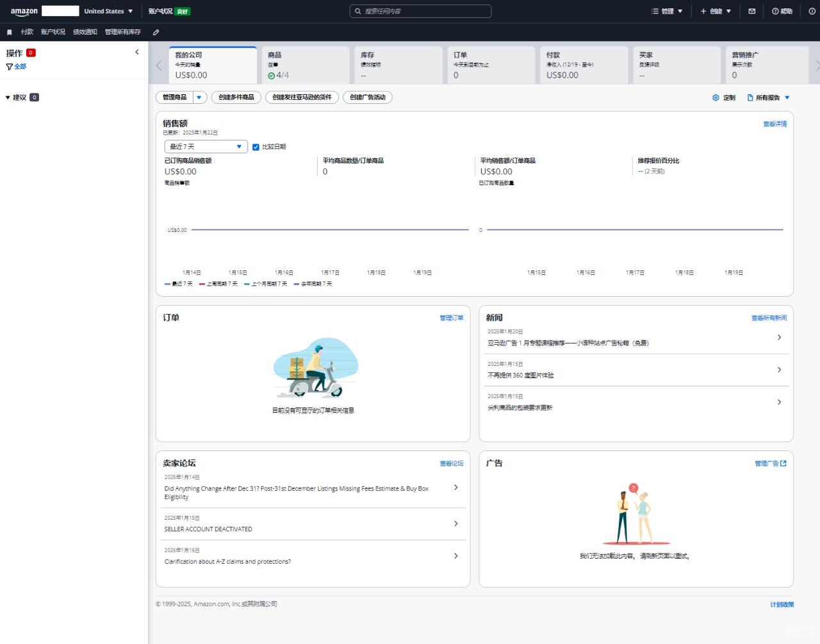The height and width of the screenshot is (644, 820).
Task: Select the 库存 summary card
Action: tap(398, 65)
